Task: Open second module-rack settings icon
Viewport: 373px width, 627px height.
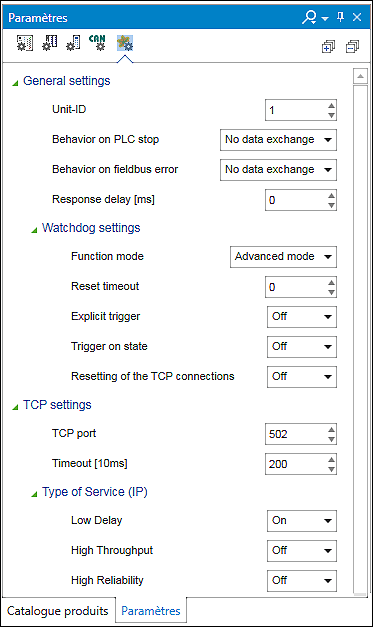Action: tap(50, 43)
